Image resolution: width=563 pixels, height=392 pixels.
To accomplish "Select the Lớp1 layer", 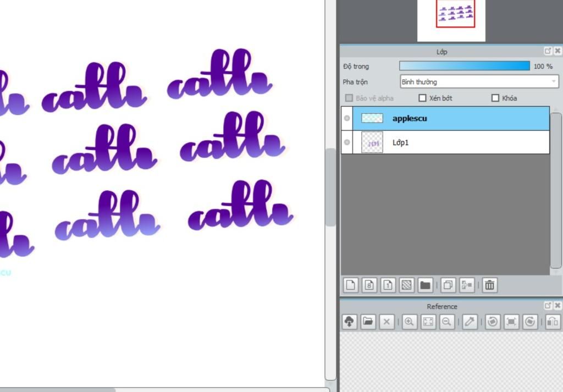I will tap(445, 142).
